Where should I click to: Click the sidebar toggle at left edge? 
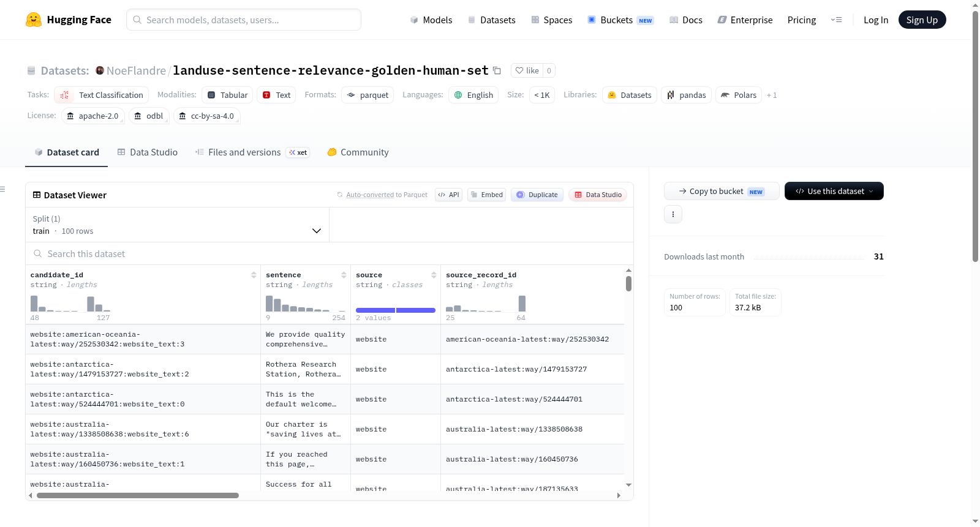click(x=3, y=189)
